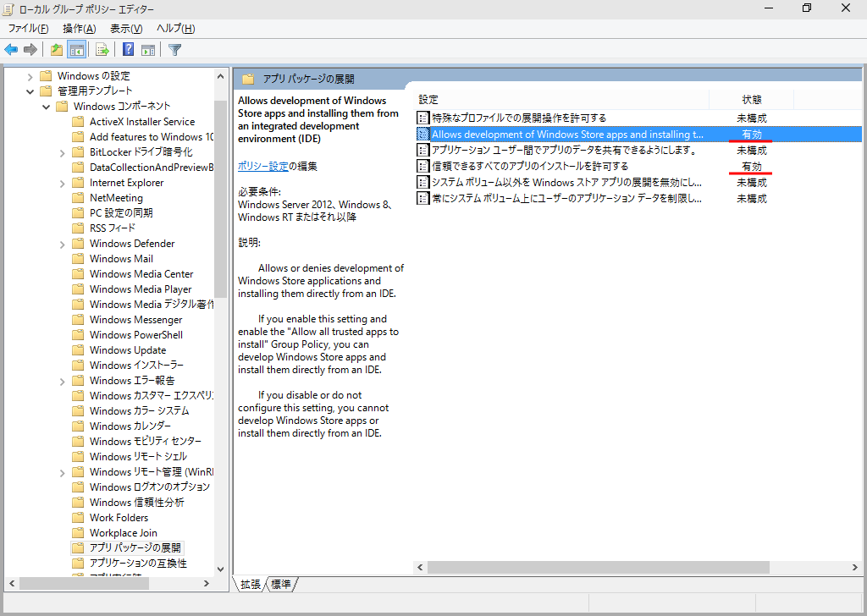Click the folder icon in アプリ パッケージの展開 header
The width and height of the screenshot is (867, 616).
coord(248,79)
